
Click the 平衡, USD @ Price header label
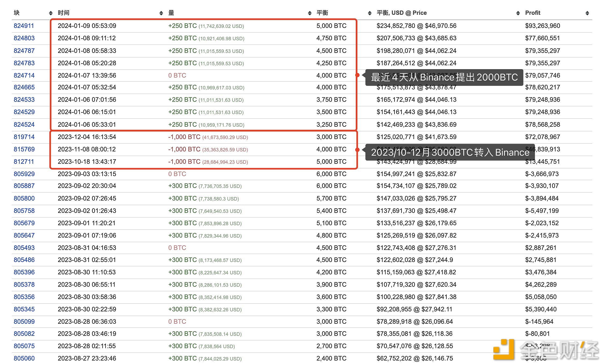(x=401, y=13)
